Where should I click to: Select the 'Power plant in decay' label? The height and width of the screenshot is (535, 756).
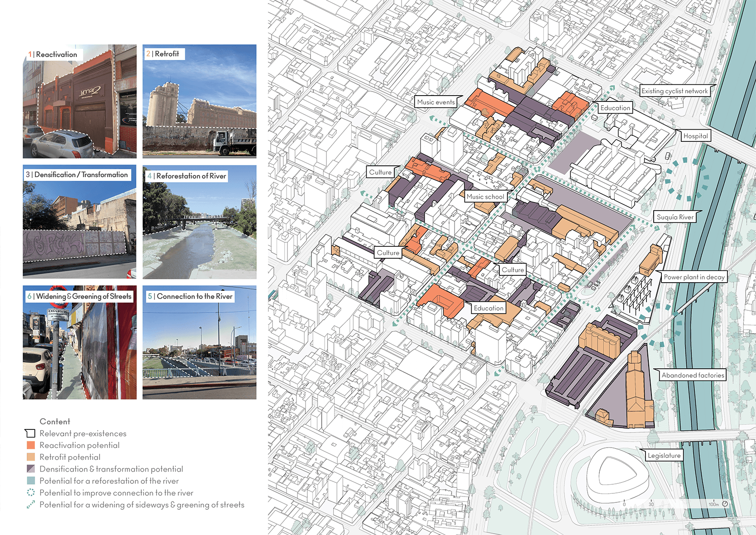coord(694,277)
